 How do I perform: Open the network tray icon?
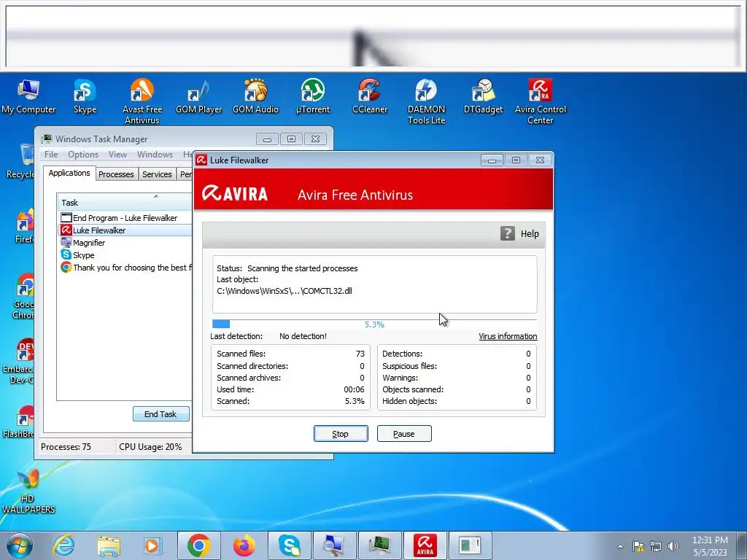tap(656, 546)
